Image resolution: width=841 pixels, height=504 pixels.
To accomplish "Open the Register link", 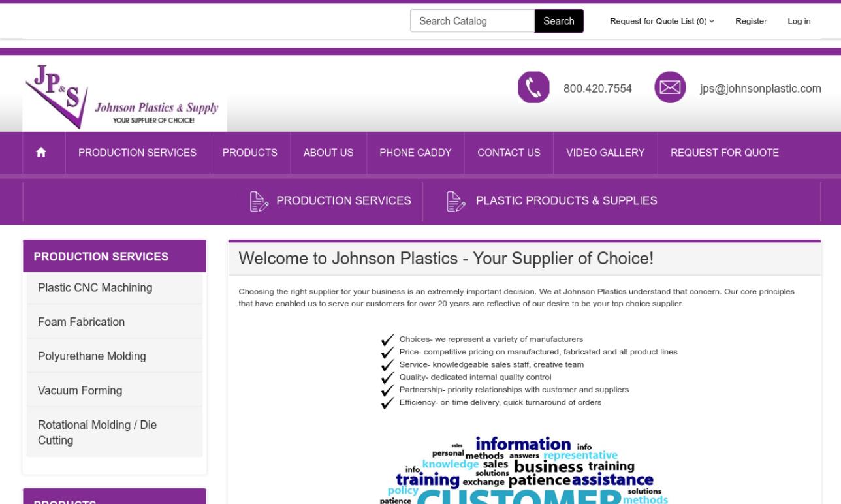I will 751,22.
